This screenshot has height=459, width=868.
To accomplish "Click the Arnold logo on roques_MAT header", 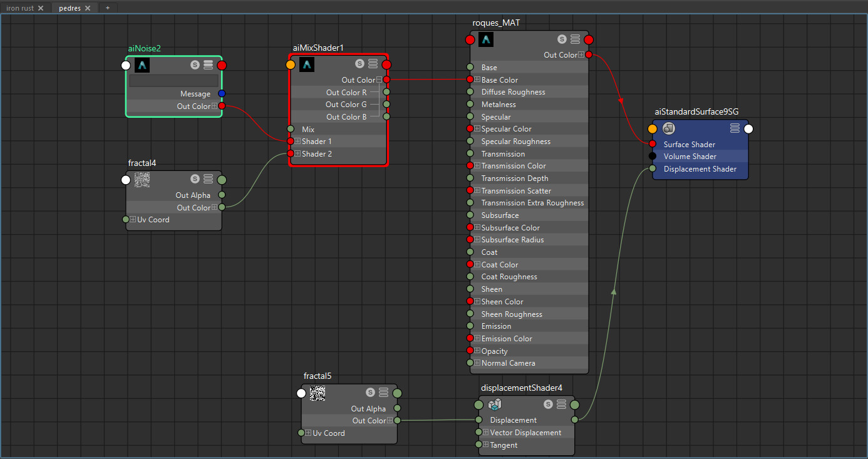I will pos(486,39).
